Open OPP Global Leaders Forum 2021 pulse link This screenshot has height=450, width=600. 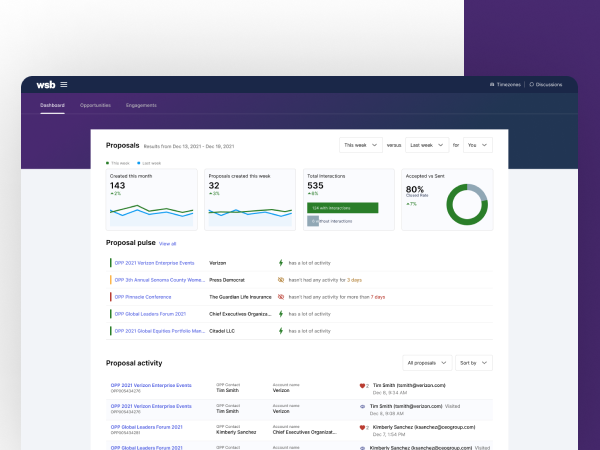tap(150, 314)
